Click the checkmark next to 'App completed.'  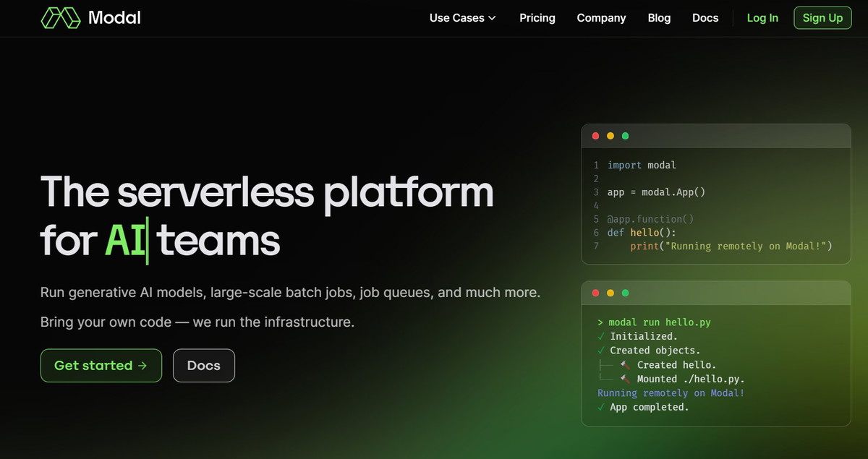coord(601,407)
